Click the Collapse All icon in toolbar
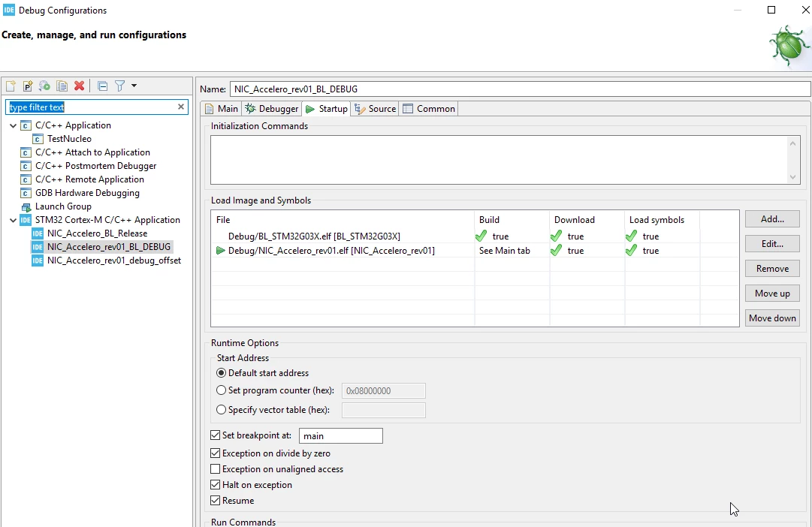Screen dimensions: 812x527 (x=103, y=86)
